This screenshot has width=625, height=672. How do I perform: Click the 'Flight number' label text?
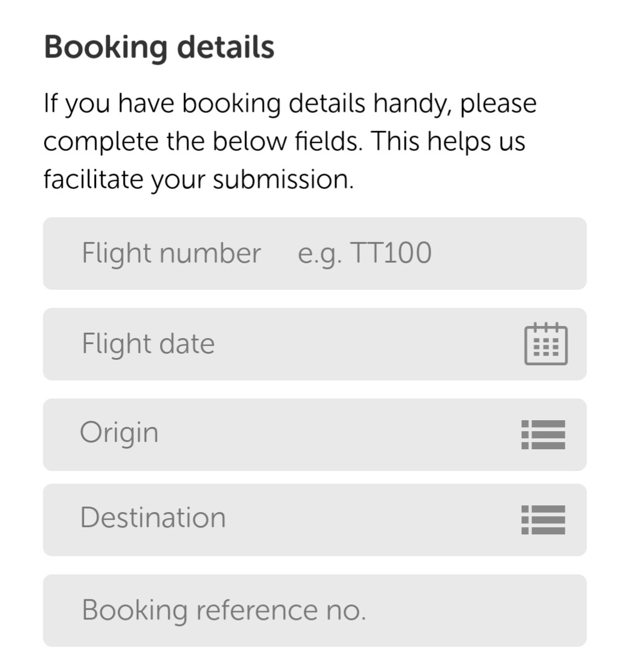pos(171,254)
